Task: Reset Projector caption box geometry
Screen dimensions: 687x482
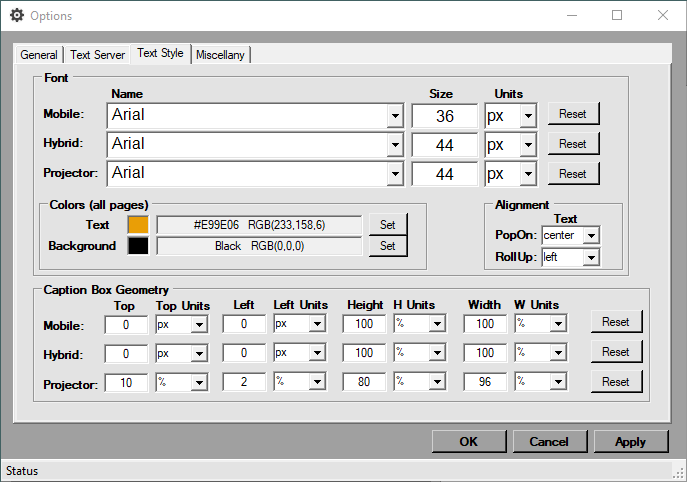Action: click(616, 382)
